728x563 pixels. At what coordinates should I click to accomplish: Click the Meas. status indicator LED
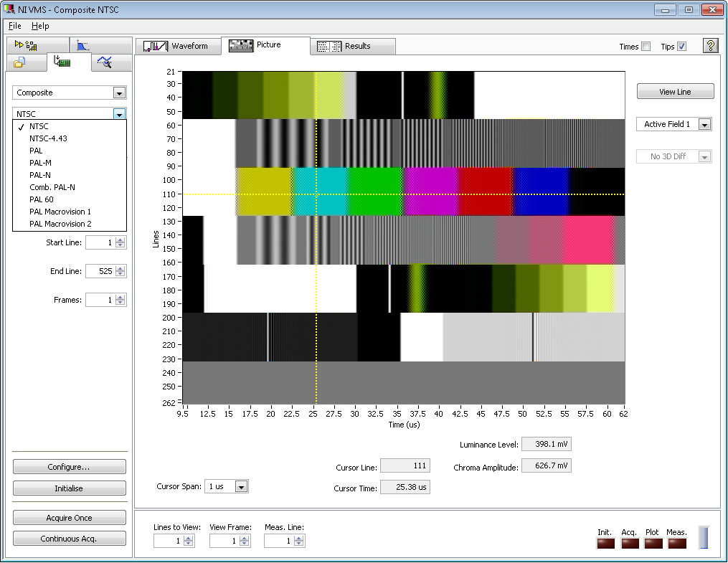(676, 544)
